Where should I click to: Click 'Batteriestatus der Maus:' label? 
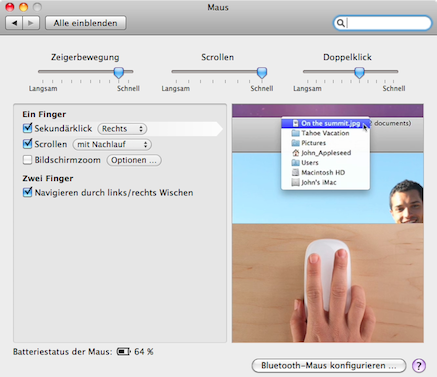click(x=63, y=352)
